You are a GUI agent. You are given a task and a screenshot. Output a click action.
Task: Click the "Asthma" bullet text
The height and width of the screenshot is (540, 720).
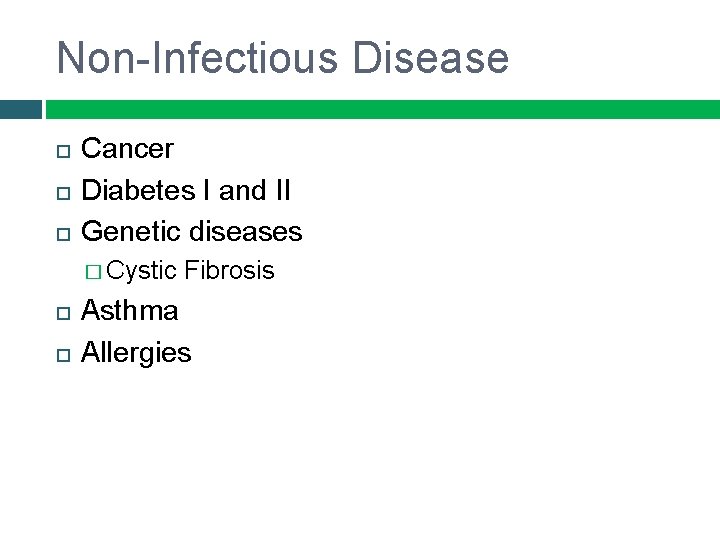click(x=130, y=311)
